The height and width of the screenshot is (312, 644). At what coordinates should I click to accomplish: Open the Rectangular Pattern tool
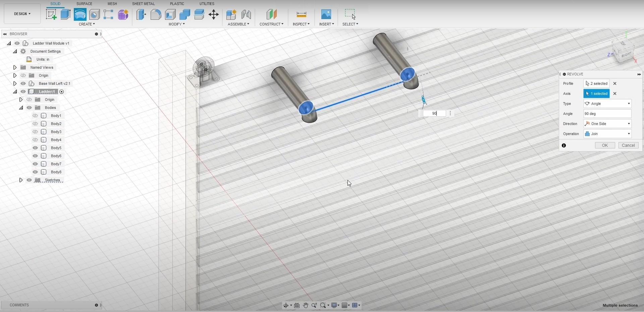click(108, 14)
